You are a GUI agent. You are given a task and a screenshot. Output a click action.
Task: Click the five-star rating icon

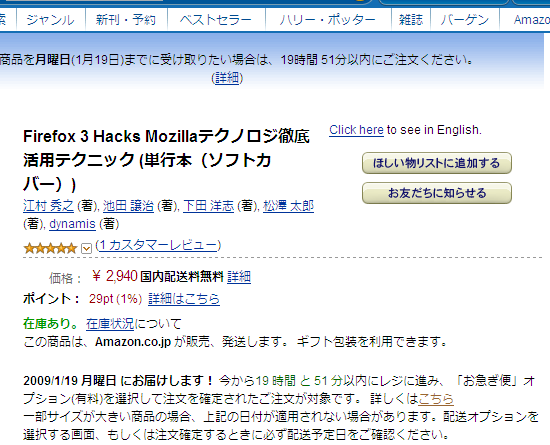pyautogui.click(x=50, y=248)
